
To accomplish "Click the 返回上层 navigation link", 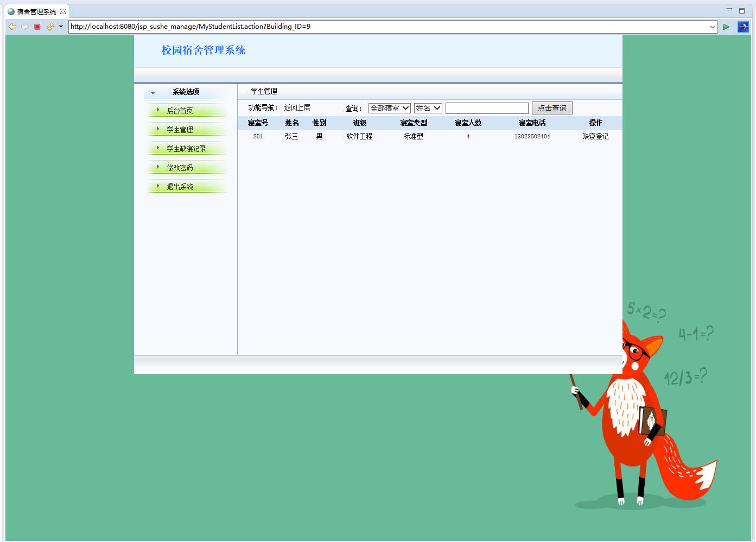I will point(297,108).
